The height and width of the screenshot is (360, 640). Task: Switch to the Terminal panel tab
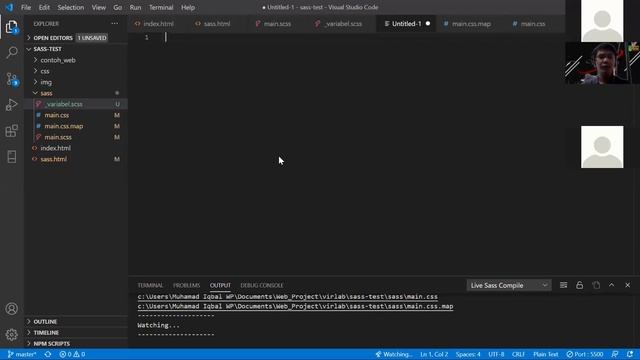pos(150,285)
